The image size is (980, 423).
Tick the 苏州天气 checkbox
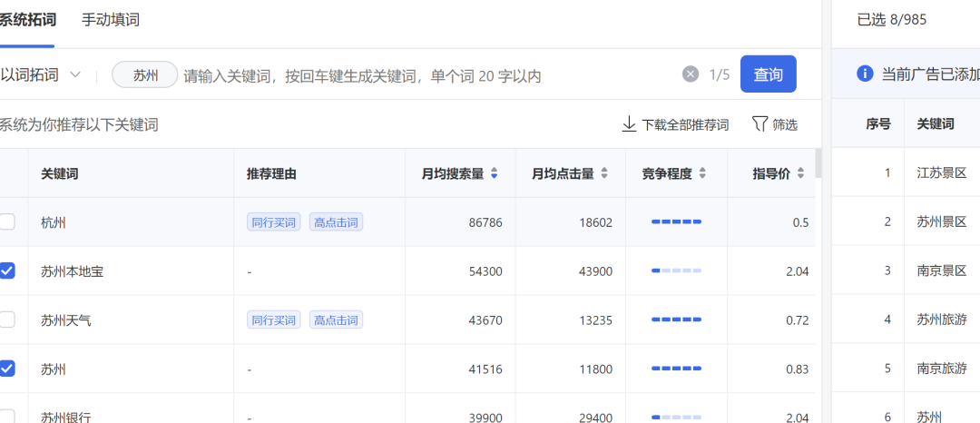click(x=6, y=320)
